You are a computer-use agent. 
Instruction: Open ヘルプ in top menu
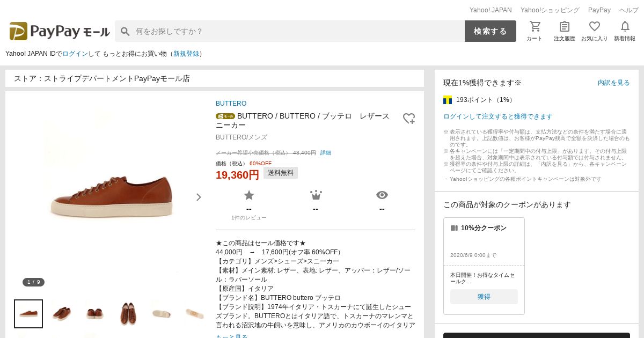(628, 10)
